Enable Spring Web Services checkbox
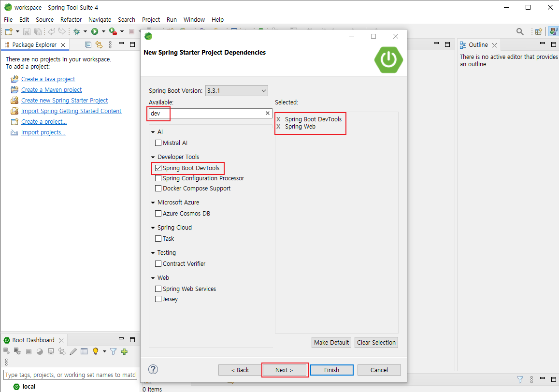Viewport: 559px width, 392px height. coord(158,289)
